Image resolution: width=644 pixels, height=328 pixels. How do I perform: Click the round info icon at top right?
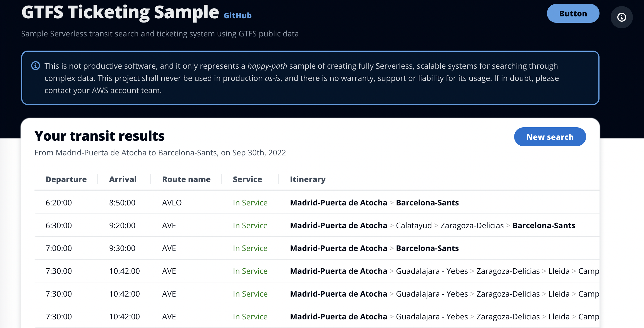(x=621, y=17)
